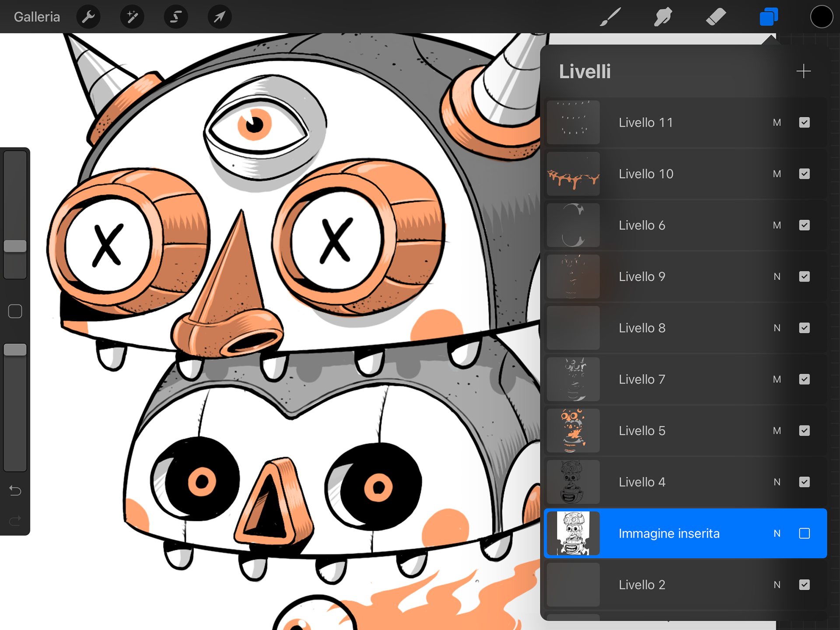
Task: Return to Galleria
Action: tap(37, 17)
